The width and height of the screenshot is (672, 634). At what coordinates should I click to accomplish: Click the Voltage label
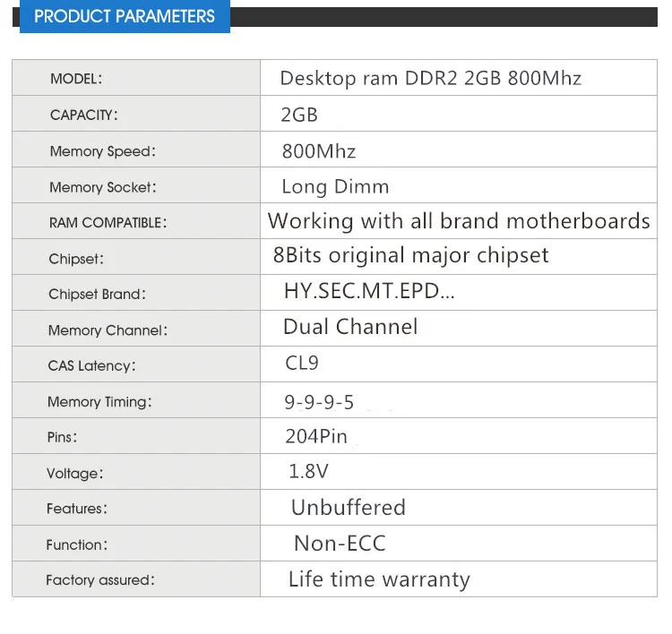tap(75, 473)
